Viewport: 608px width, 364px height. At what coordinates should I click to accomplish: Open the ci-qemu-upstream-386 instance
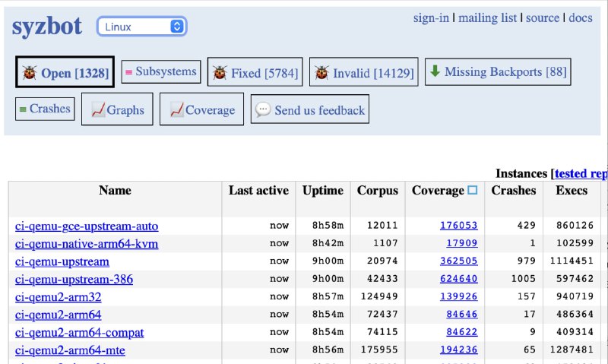(74, 280)
